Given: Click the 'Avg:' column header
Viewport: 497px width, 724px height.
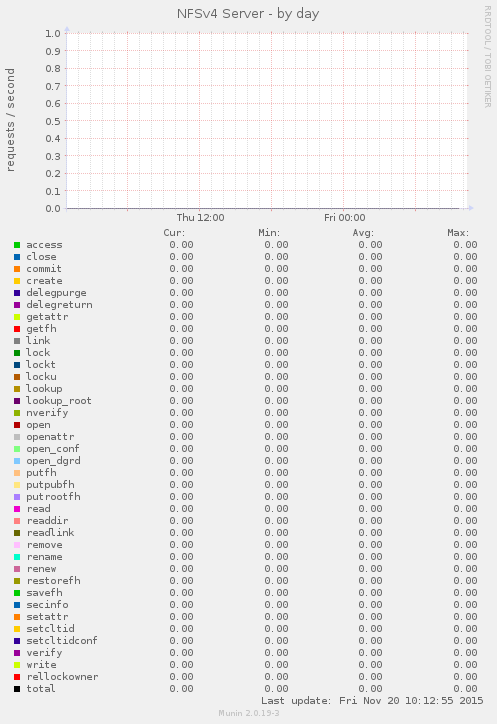Looking at the screenshot, I should point(363,233).
